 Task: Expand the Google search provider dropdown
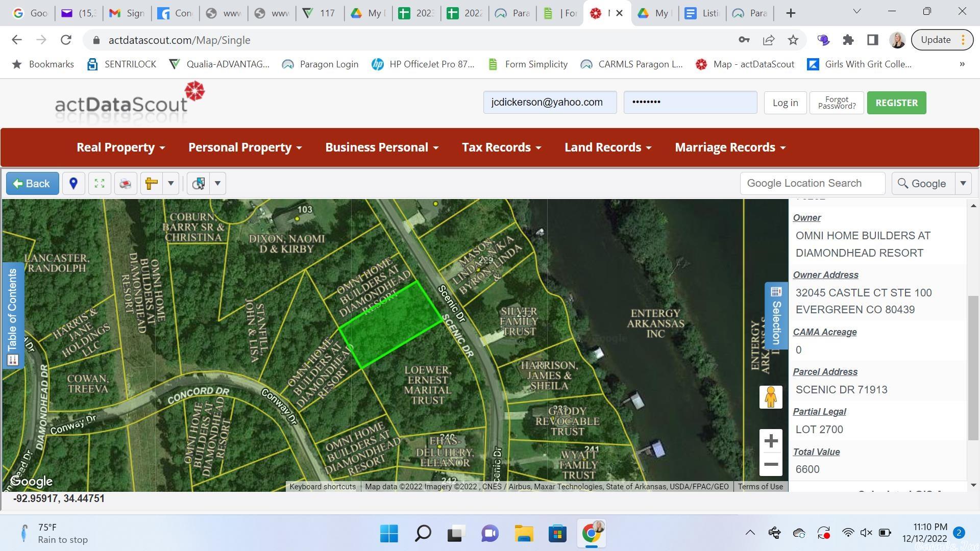pos(963,183)
